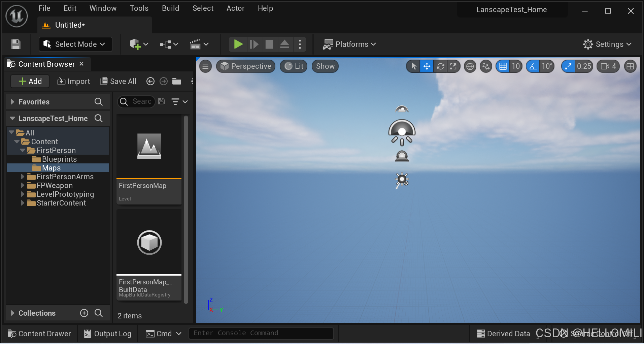Save the current search as collection icon
The image size is (644, 344).
(x=162, y=101)
